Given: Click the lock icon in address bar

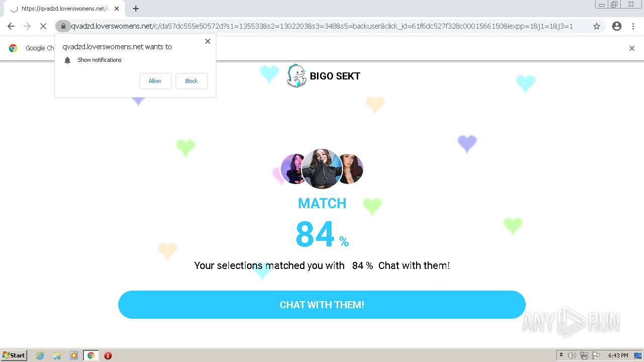Looking at the screenshot, I should (63, 26).
